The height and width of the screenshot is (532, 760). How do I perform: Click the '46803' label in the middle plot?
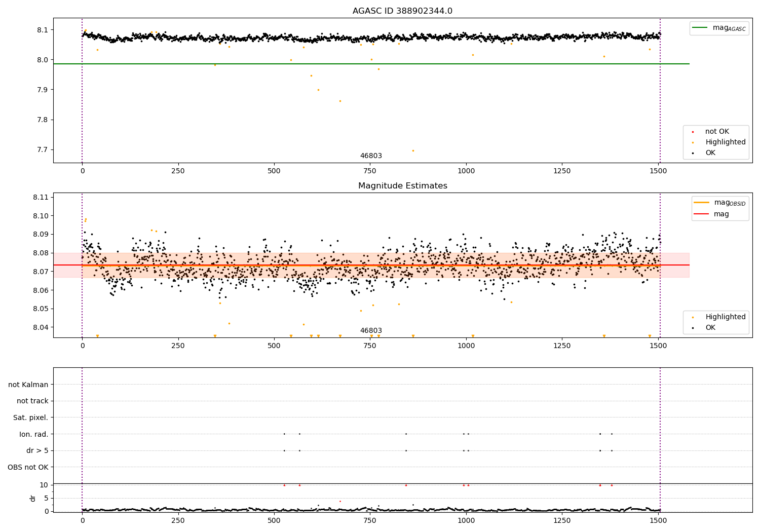371,331
